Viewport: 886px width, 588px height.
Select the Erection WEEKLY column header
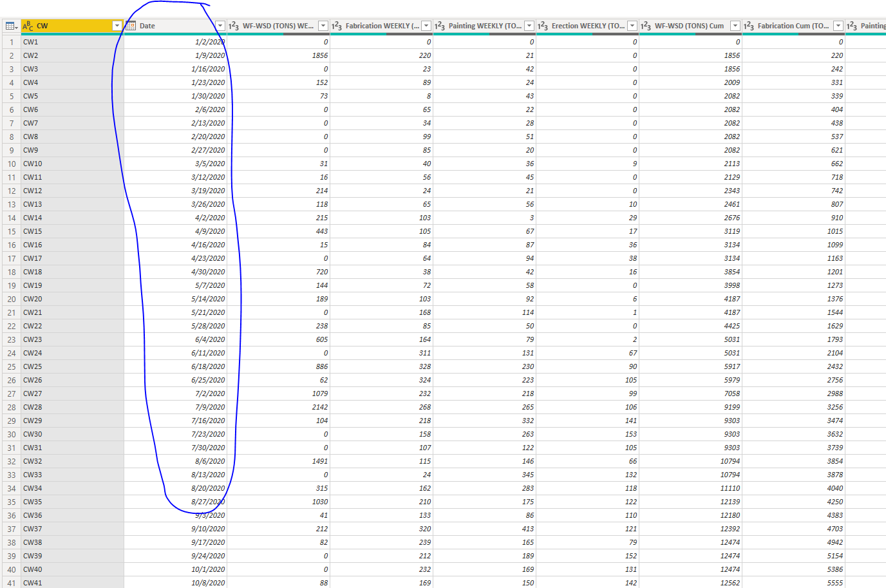pos(587,26)
